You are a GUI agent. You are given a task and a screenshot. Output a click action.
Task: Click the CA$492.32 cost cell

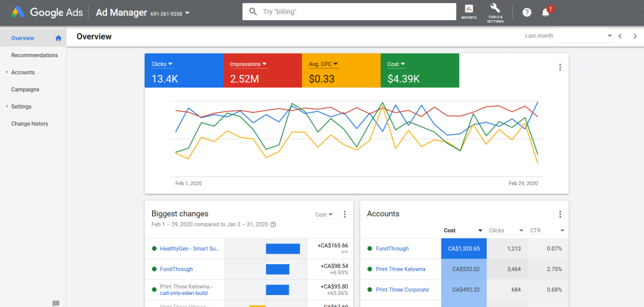point(464,290)
